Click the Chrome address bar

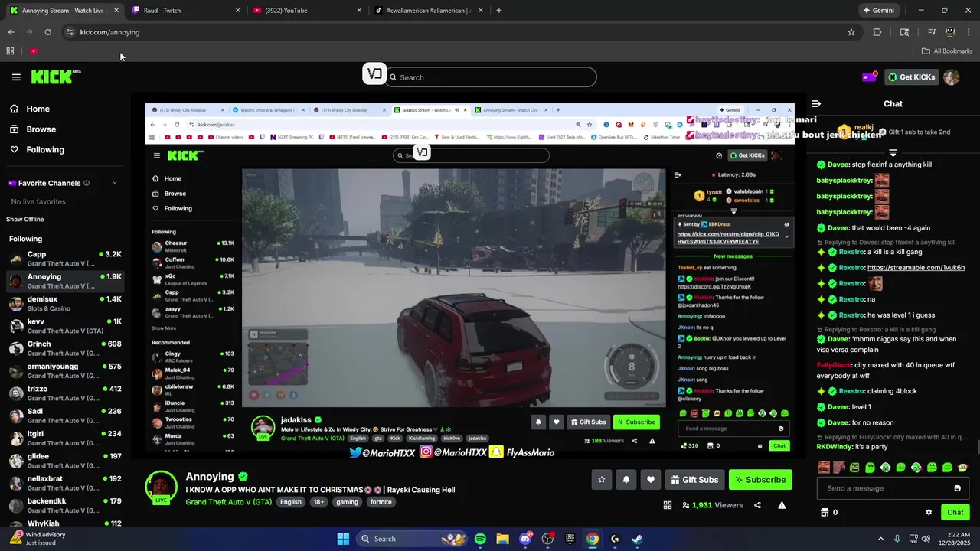tap(458, 32)
